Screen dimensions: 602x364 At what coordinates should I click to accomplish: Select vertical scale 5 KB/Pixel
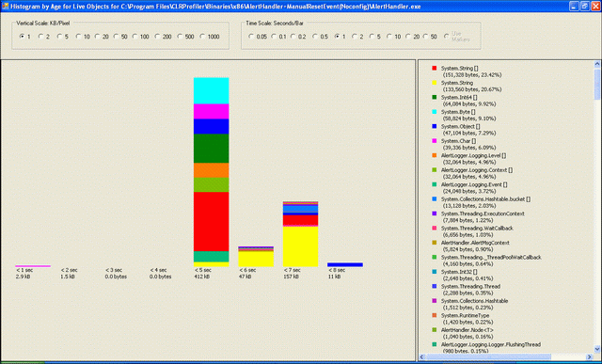click(x=60, y=37)
